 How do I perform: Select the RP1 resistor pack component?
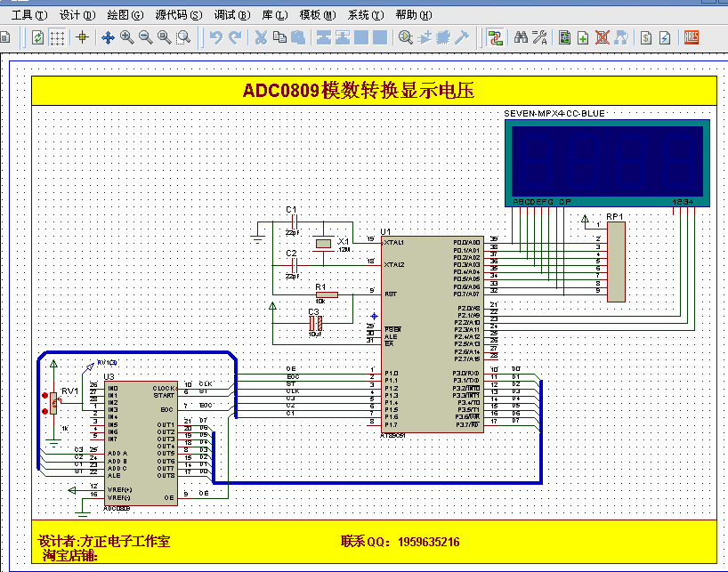(x=616, y=262)
